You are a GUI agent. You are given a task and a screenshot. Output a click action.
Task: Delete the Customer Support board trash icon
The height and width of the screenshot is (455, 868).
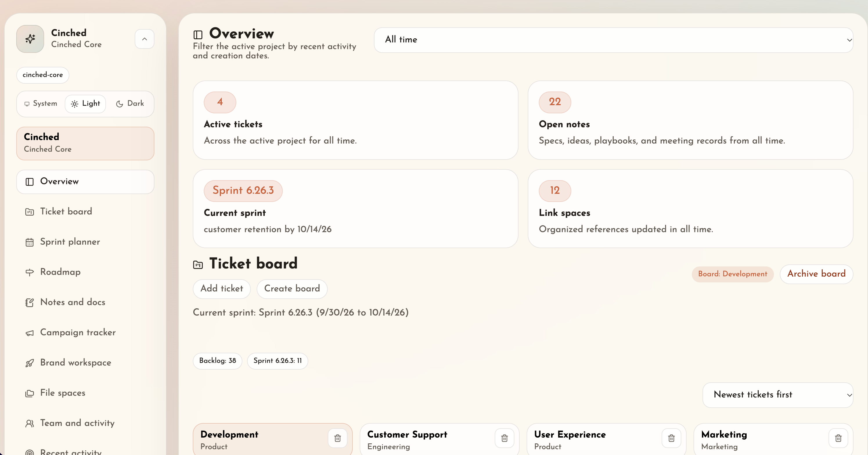click(x=505, y=438)
